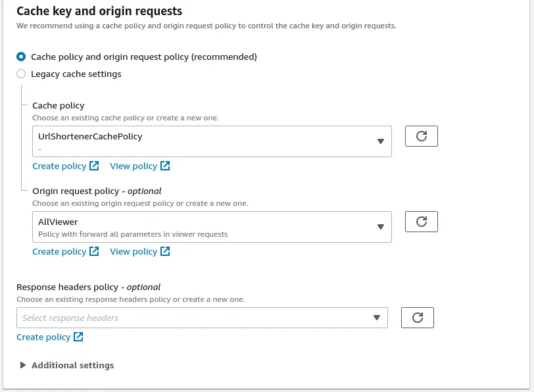Refresh the Response headers policy list
The image size is (534, 392).
point(417,318)
